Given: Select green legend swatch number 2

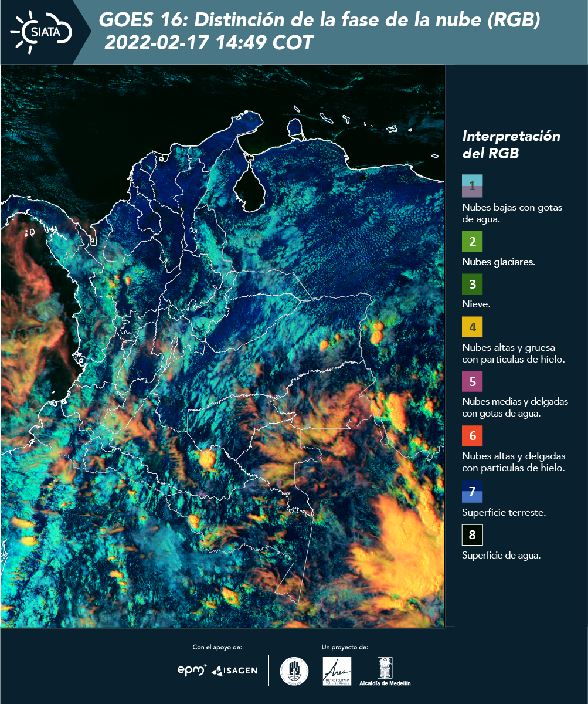Looking at the screenshot, I should coord(472,241).
